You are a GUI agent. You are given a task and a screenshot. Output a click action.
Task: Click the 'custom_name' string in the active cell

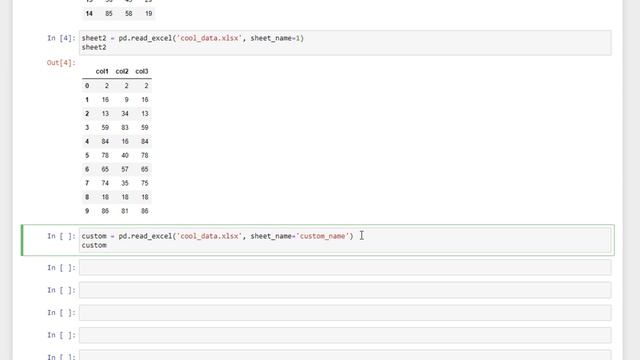tap(322, 236)
